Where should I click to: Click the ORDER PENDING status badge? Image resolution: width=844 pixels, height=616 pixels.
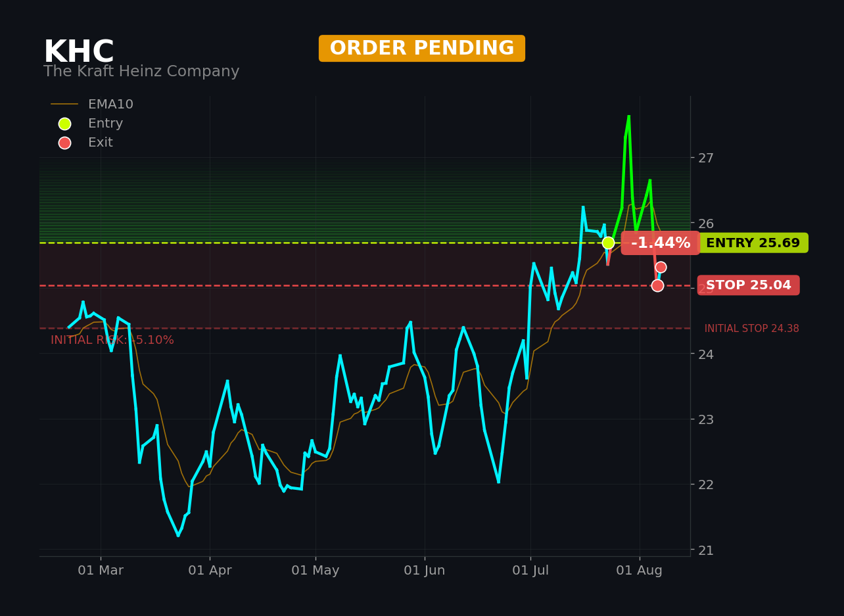[422, 49]
